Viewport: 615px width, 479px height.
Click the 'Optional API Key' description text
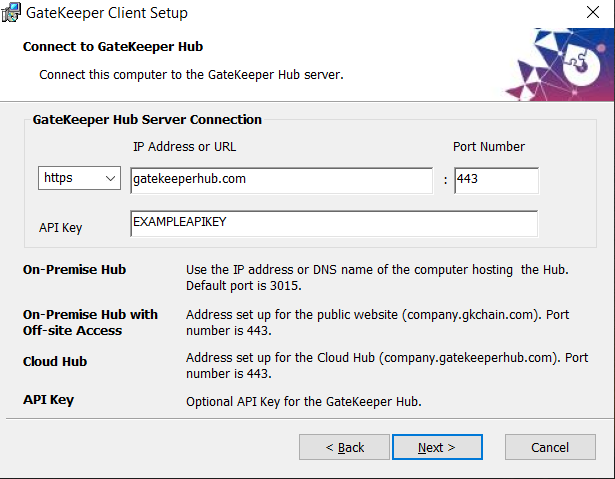pos(303,402)
